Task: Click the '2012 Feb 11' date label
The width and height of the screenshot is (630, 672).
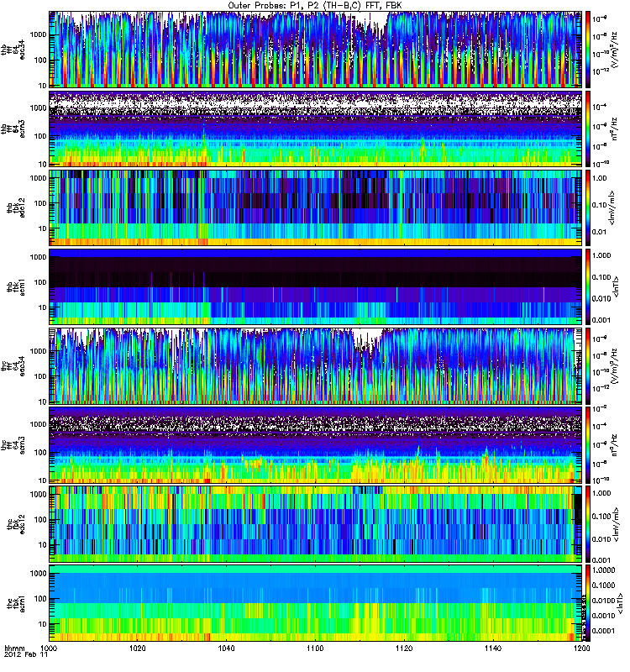Action: 26,655
